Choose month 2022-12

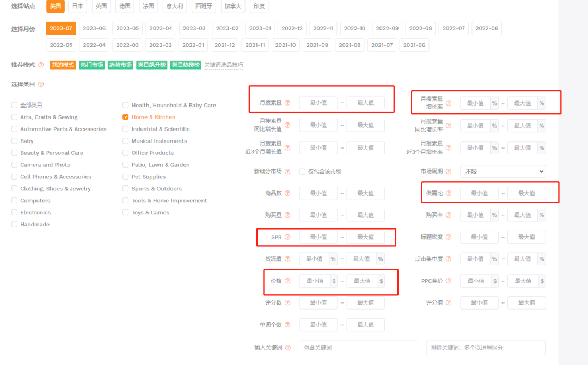tap(292, 28)
